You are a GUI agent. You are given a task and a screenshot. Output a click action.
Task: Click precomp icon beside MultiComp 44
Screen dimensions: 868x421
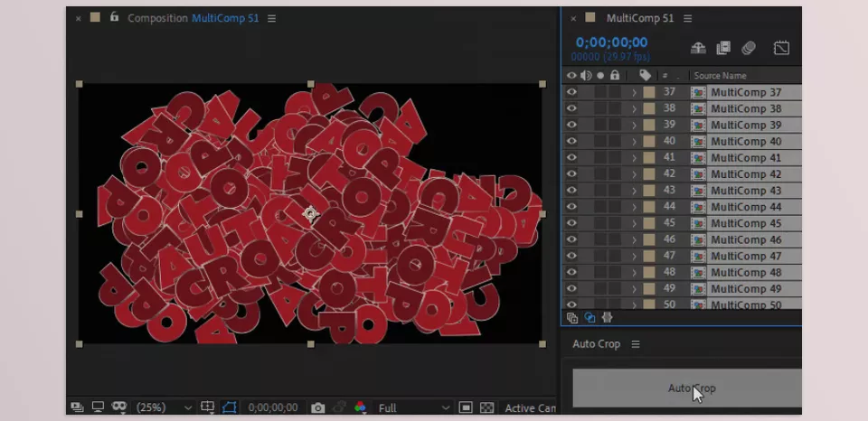[699, 207]
